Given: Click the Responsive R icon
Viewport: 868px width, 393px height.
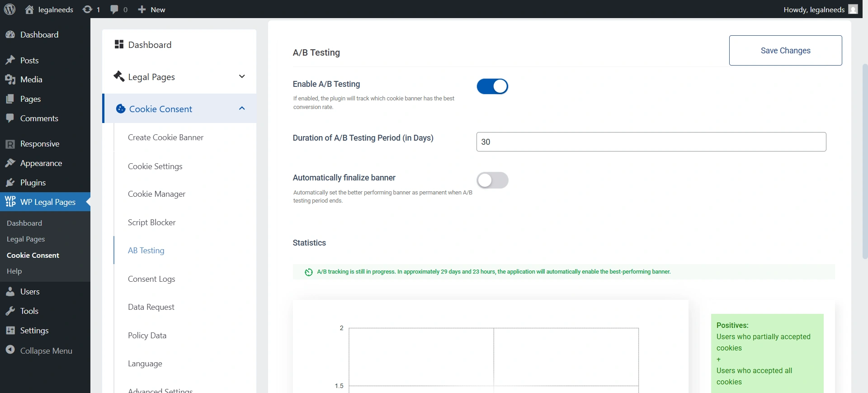Looking at the screenshot, I should (x=10, y=144).
